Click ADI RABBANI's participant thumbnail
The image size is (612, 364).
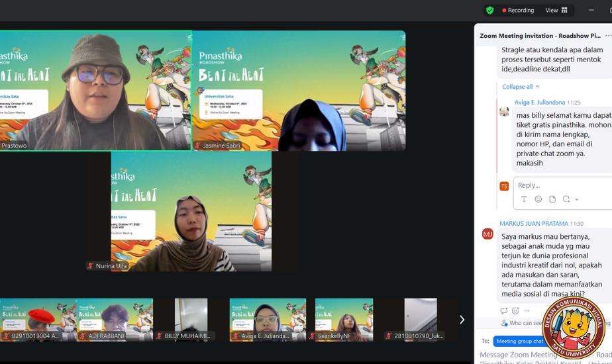tap(115, 320)
